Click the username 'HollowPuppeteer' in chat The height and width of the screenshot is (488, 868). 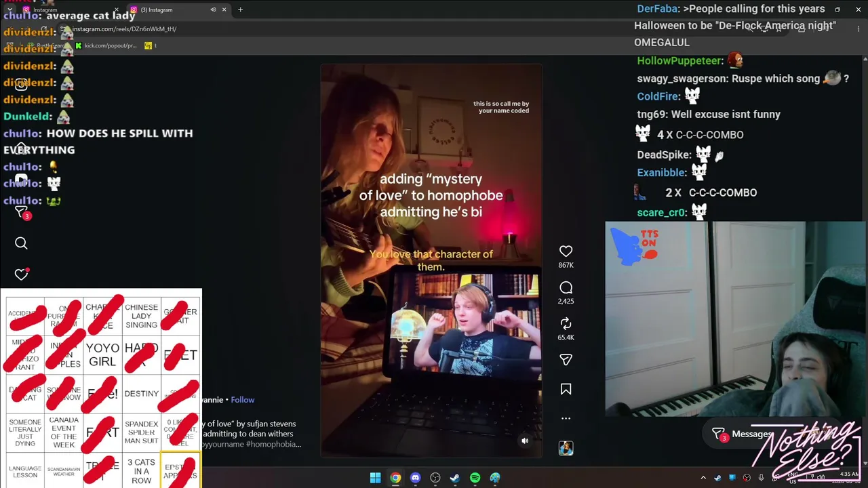tap(680, 61)
